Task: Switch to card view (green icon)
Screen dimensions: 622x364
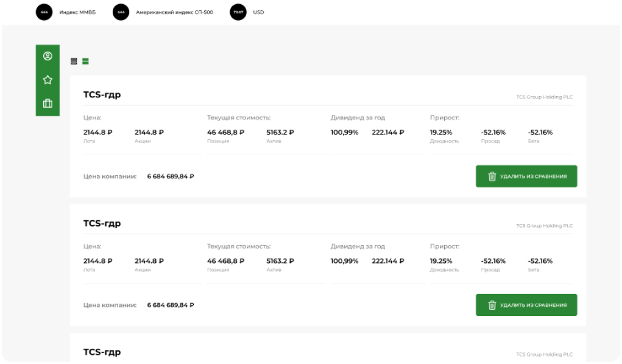Action: pyautogui.click(x=86, y=61)
